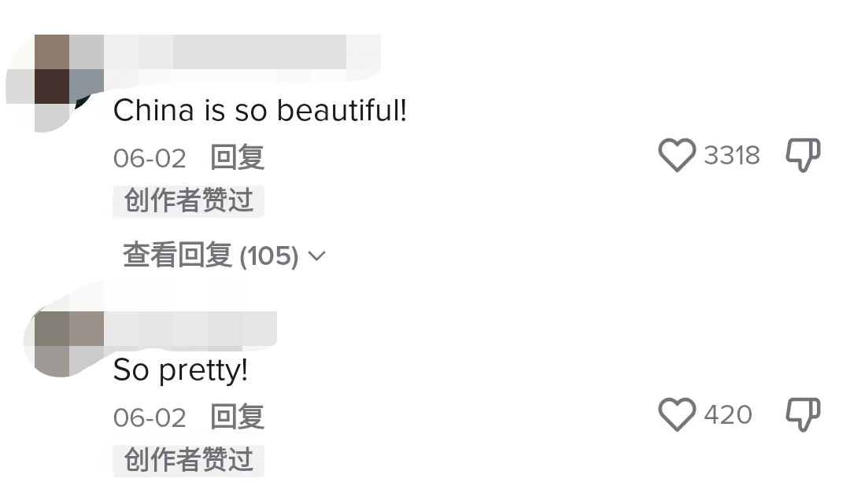Click 回复 under the "So pretty!" comment
The image size is (850, 504).
(237, 417)
